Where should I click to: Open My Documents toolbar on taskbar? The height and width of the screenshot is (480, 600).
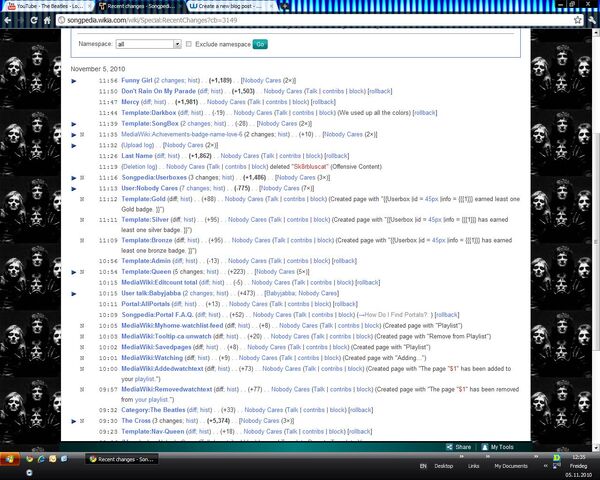pos(511,466)
